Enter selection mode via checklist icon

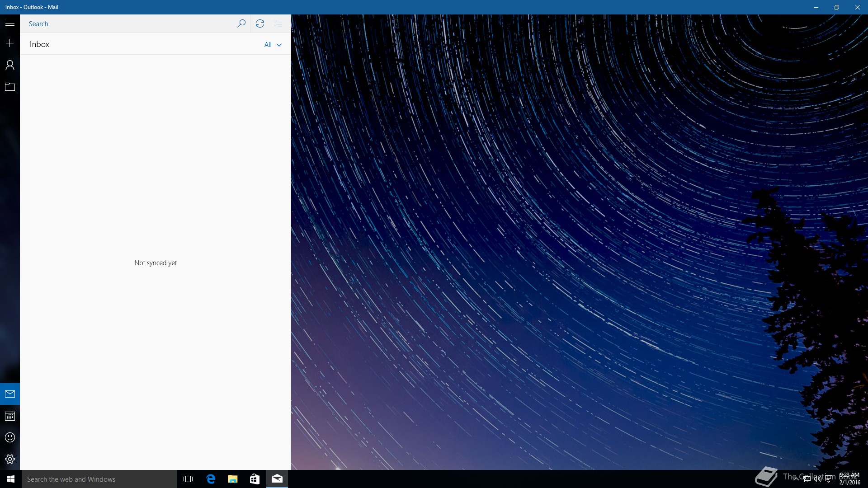(x=278, y=23)
